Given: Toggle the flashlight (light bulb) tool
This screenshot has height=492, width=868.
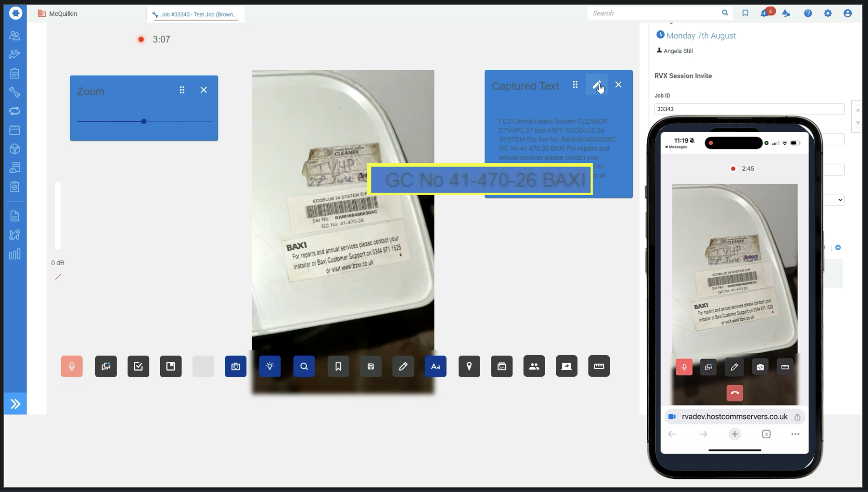Looking at the screenshot, I should [x=270, y=366].
